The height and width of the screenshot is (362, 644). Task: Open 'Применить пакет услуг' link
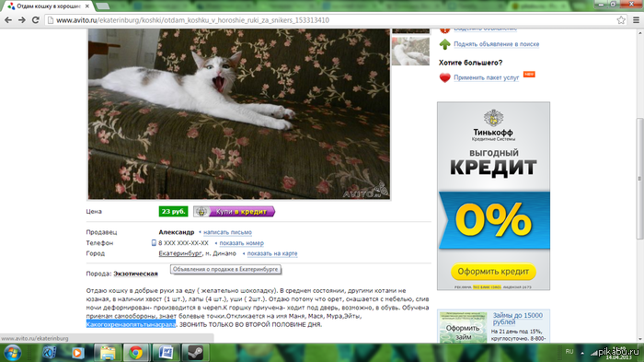pyautogui.click(x=487, y=77)
